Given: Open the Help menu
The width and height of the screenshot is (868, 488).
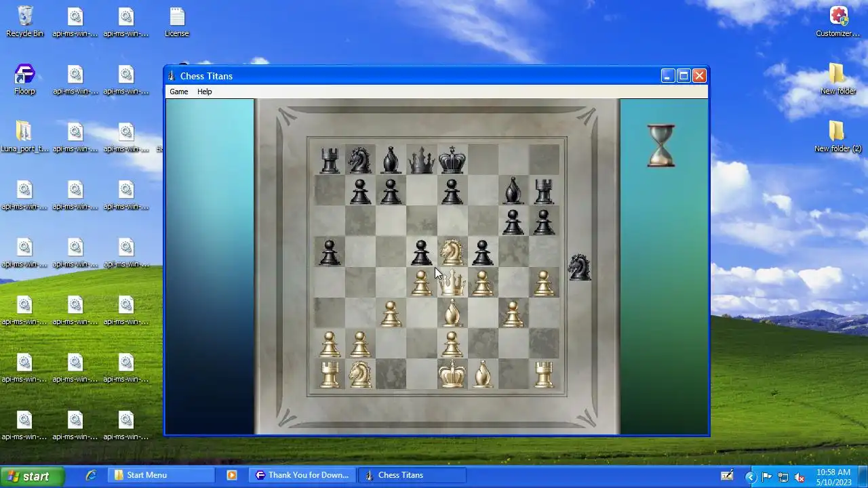Looking at the screenshot, I should coord(205,91).
